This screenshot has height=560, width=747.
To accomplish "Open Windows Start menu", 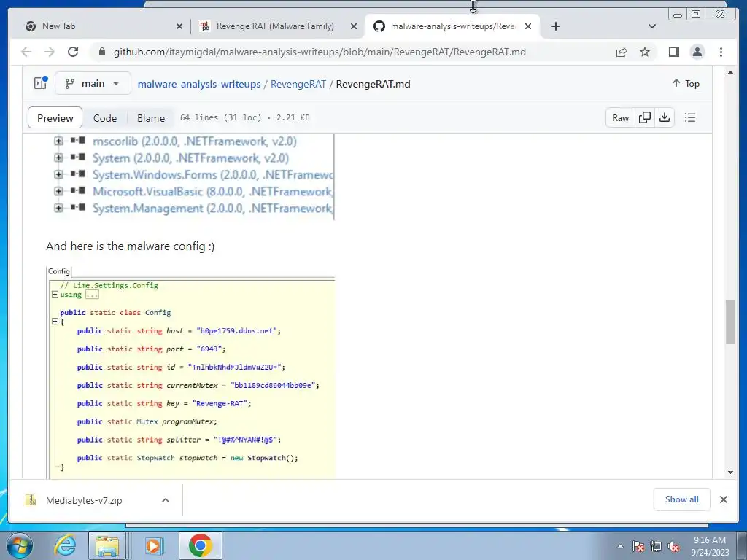I will click(x=20, y=545).
